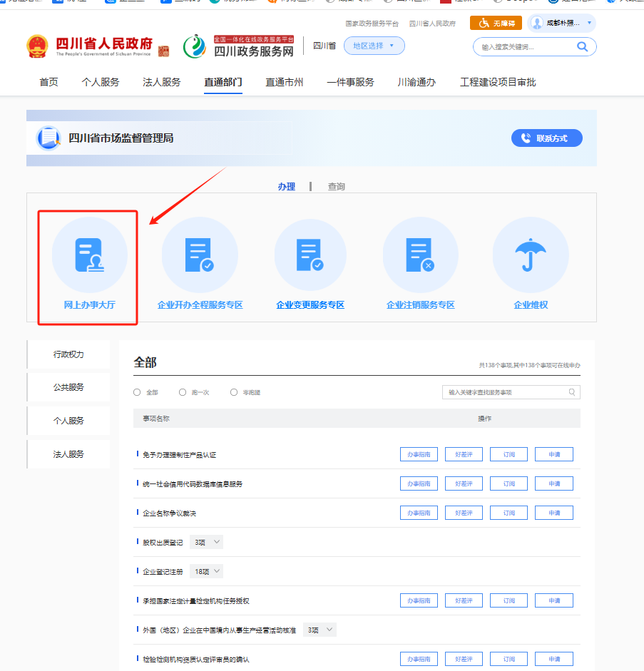The width and height of the screenshot is (644, 671).
Task: Expand 股权出质登记 3项 dropdown
Action: 208,542
